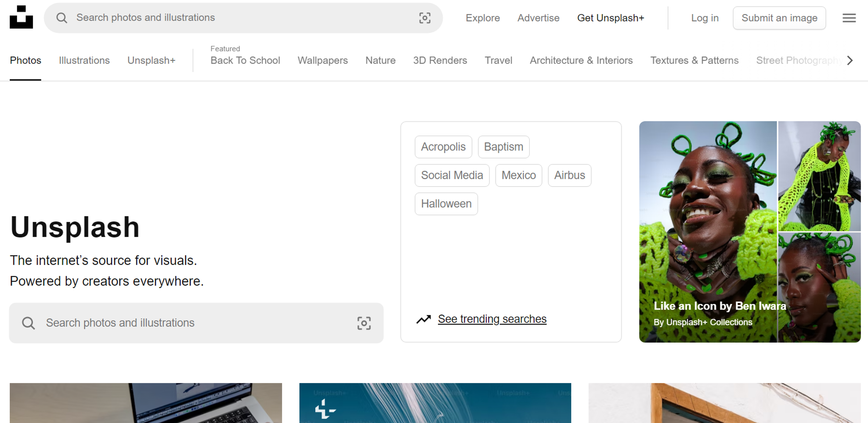Select the Halloween trending tag

tap(446, 204)
